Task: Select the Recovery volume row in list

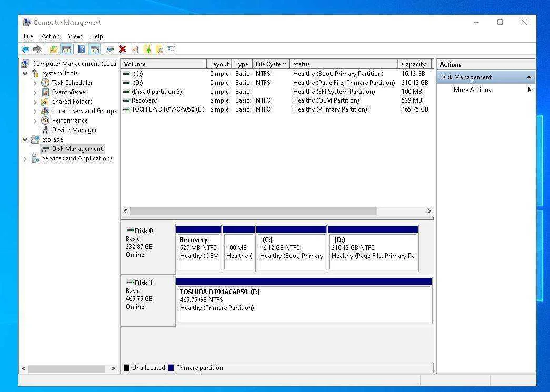Action: coord(277,100)
